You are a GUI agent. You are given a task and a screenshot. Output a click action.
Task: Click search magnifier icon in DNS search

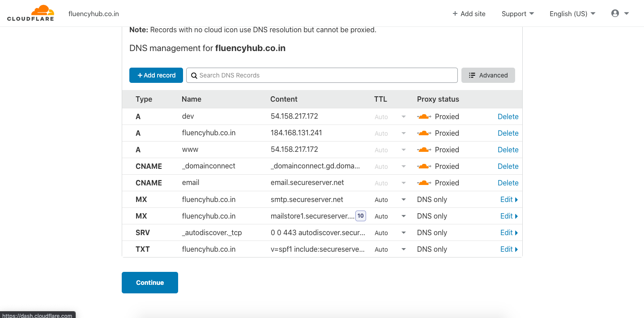[x=194, y=75]
